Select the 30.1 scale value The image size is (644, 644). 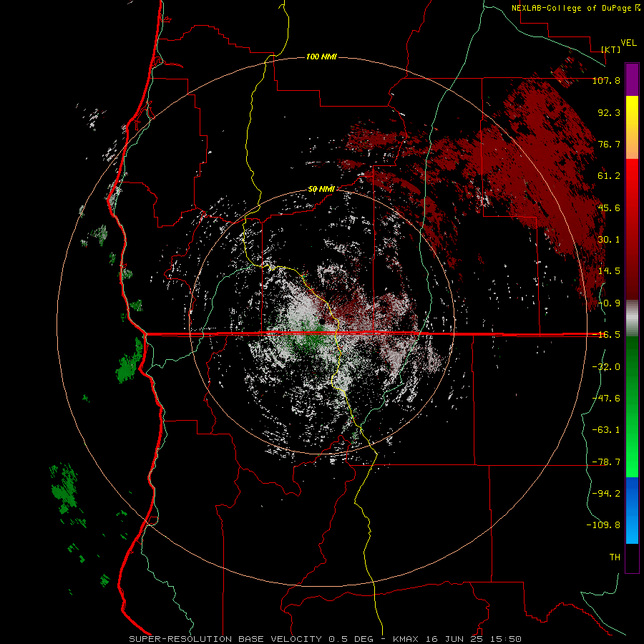click(x=609, y=240)
